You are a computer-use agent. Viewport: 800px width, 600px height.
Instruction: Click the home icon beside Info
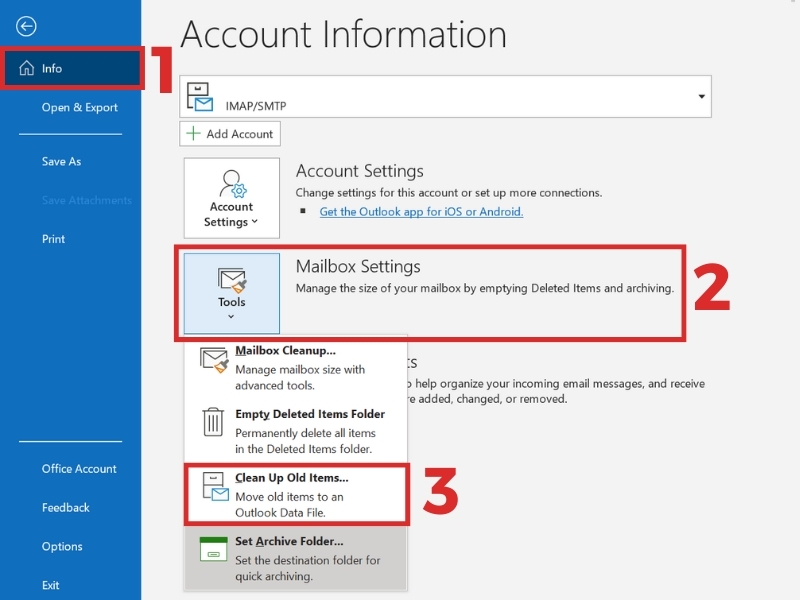[27, 68]
